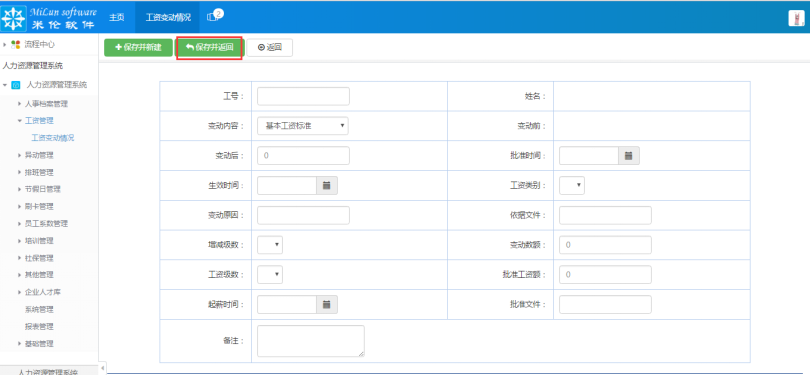Open calendar icon for 批准时间 field

click(629, 155)
